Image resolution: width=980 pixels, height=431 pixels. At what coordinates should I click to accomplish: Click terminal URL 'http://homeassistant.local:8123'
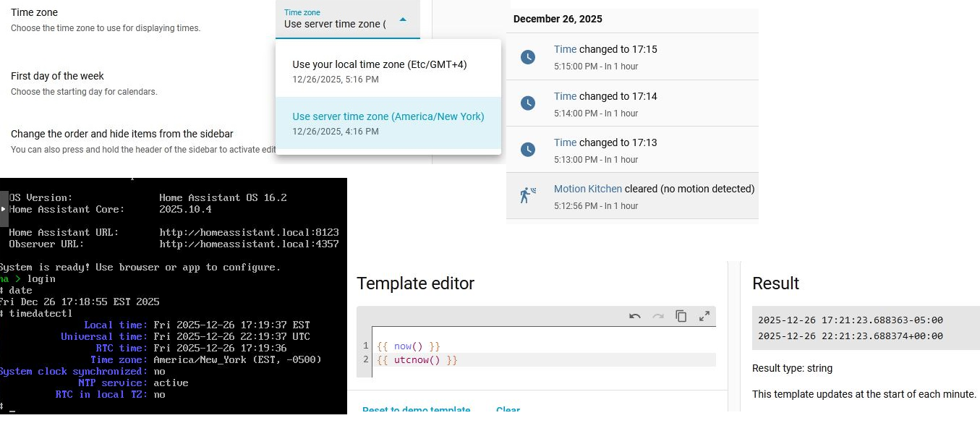pyautogui.click(x=249, y=232)
